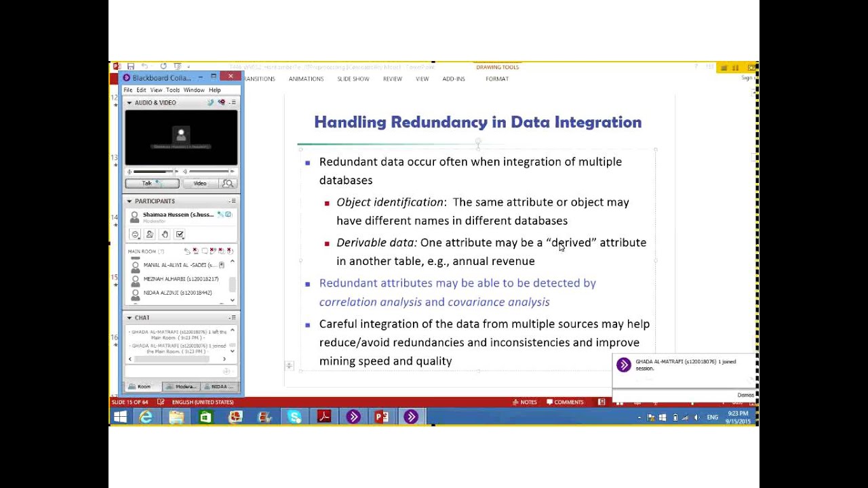Dismiss the joined session notification

(745, 395)
